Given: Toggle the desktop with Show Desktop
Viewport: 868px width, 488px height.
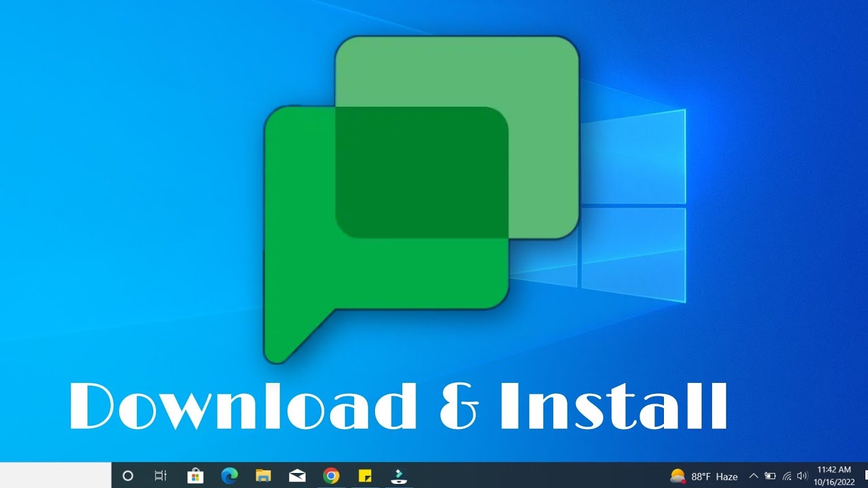Looking at the screenshot, I should pos(867,476).
